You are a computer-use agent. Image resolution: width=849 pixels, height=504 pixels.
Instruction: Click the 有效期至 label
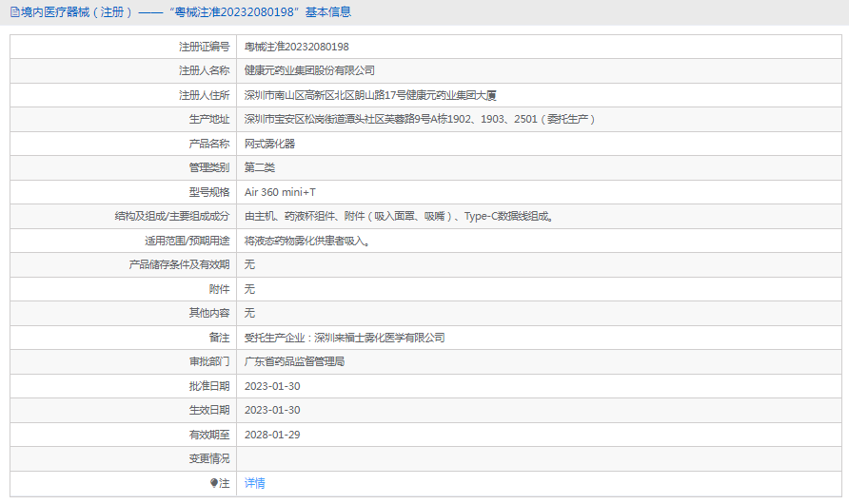click(209, 435)
